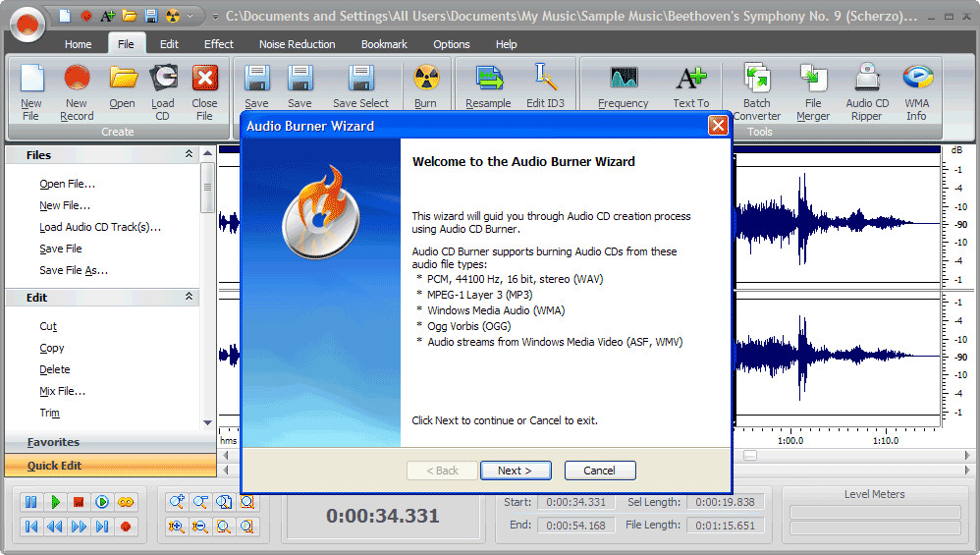The width and height of the screenshot is (980, 555).
Task: Zoom in horizontally with the magnifier plus
Action: click(x=177, y=502)
